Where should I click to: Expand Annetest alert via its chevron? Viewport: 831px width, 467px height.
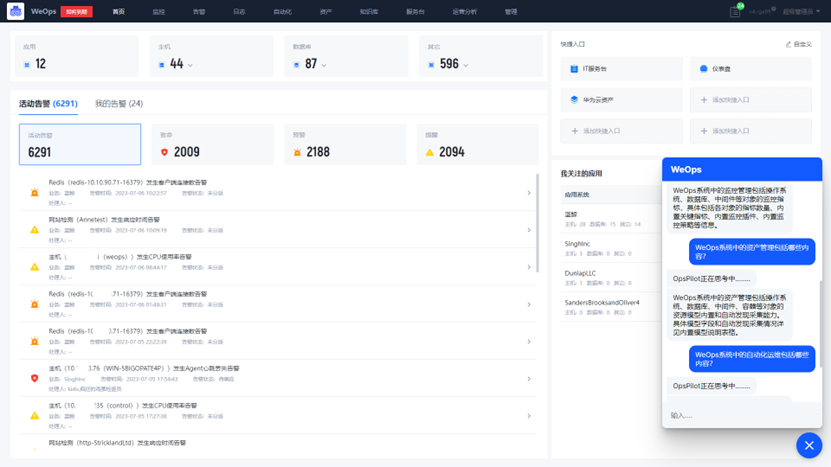[528, 230]
